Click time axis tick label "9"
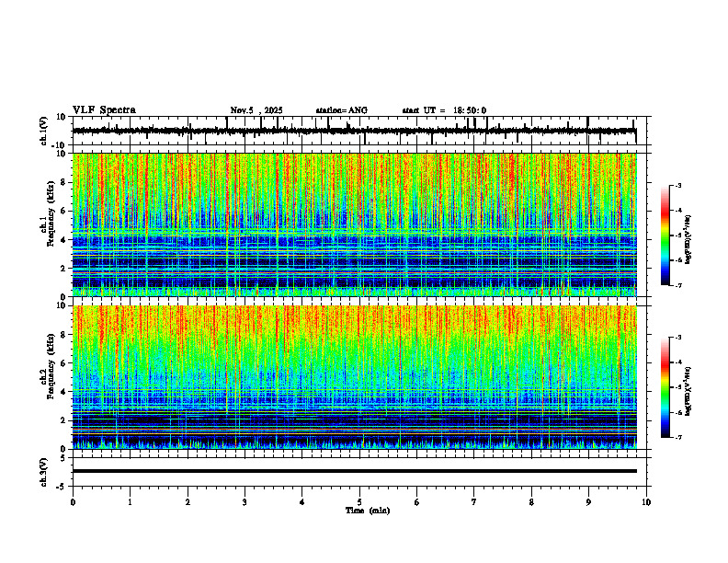 pyautogui.click(x=588, y=502)
